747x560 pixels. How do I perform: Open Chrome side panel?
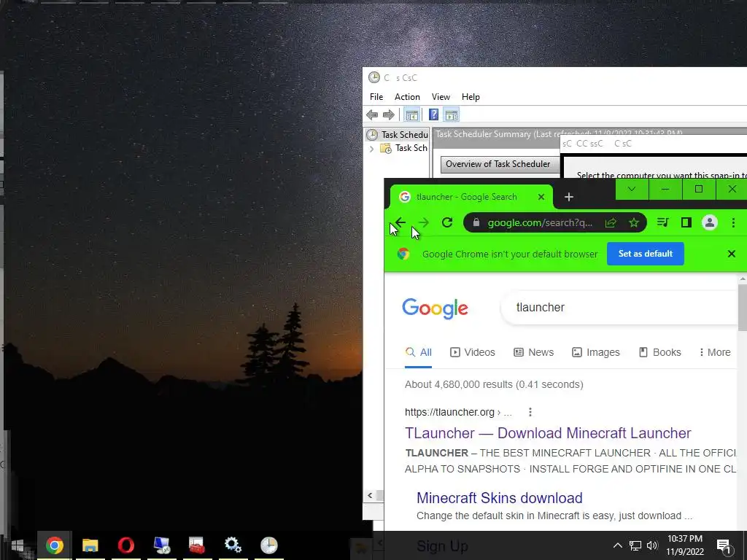click(686, 222)
